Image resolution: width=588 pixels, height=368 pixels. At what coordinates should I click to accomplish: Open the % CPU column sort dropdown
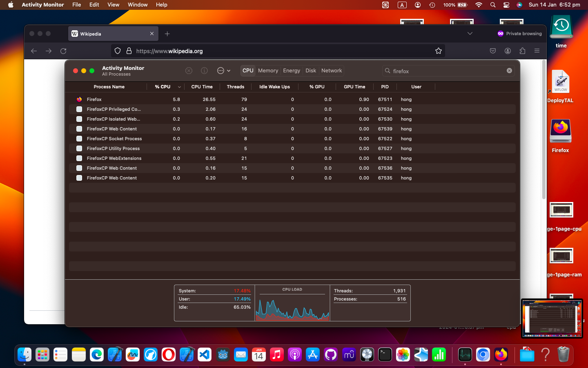(180, 87)
